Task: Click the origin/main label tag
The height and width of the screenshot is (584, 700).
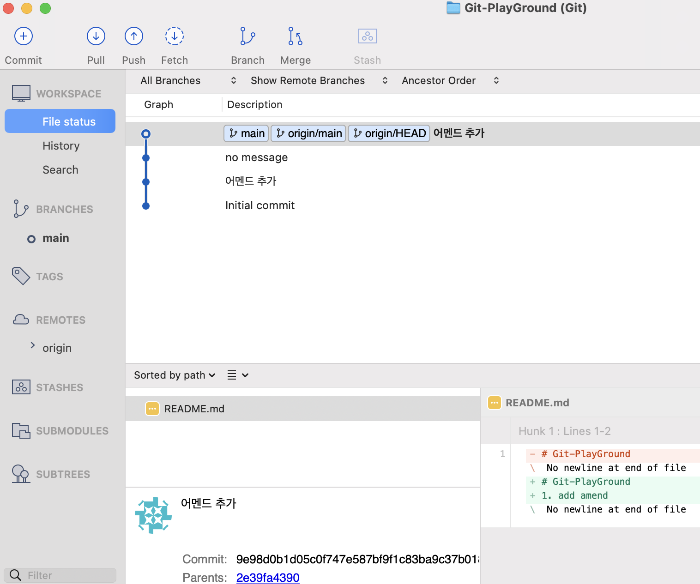Action: click(308, 133)
